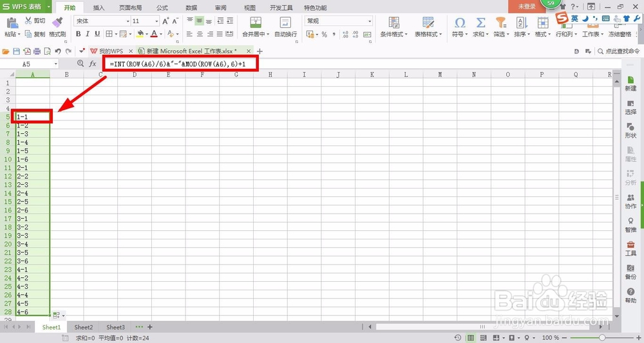Click the Sum (求和) sigma icon
644x343 pixels.
[x=480, y=22]
